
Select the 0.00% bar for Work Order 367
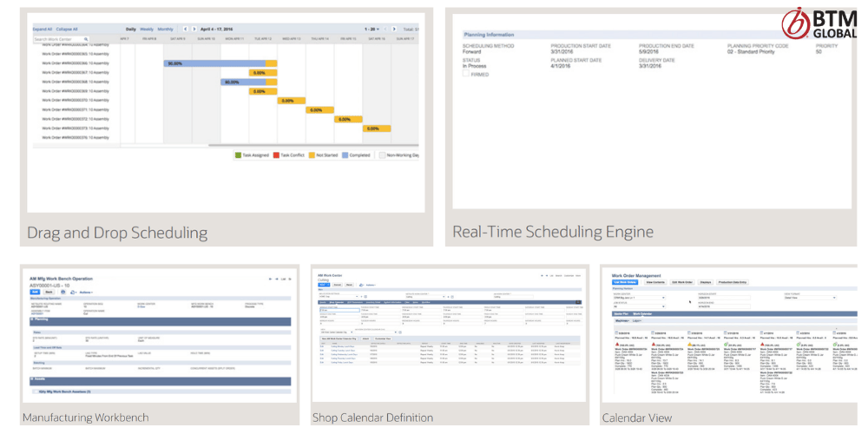click(263, 73)
